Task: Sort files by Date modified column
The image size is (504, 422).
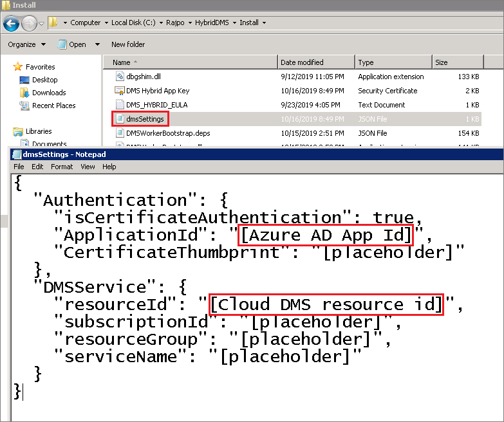Action: click(316, 62)
